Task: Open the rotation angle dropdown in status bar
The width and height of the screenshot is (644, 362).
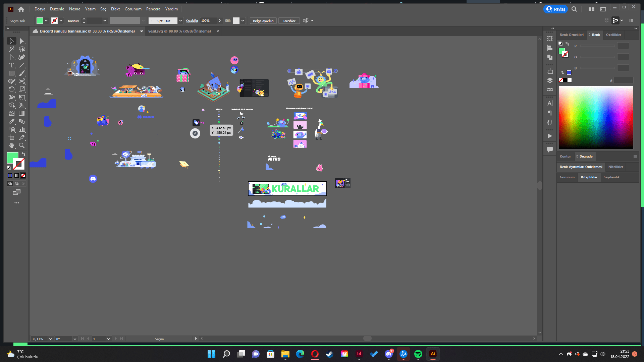Action: 75,339
